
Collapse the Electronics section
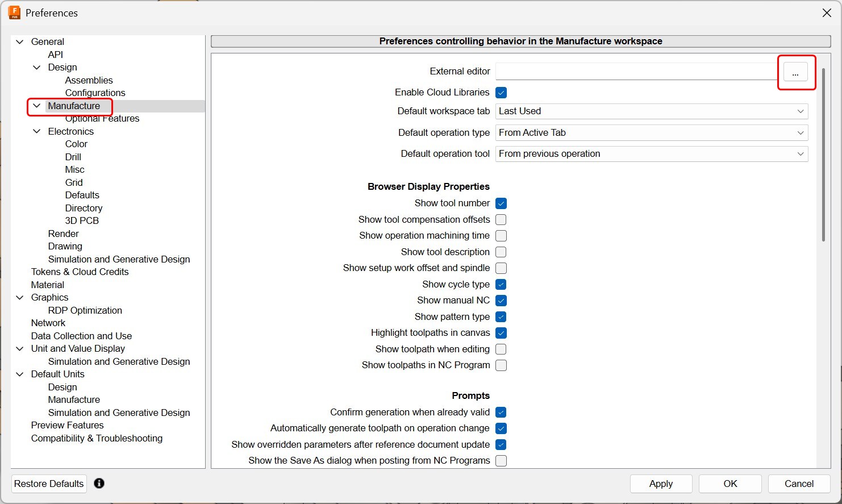[x=36, y=131]
